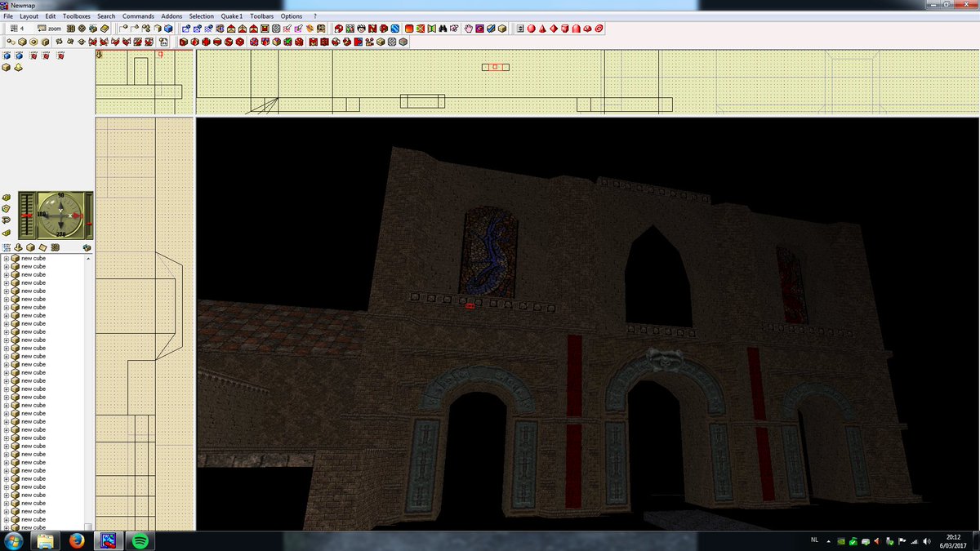
Task: Adjust the narrow slider right of compass
Action: point(89,216)
